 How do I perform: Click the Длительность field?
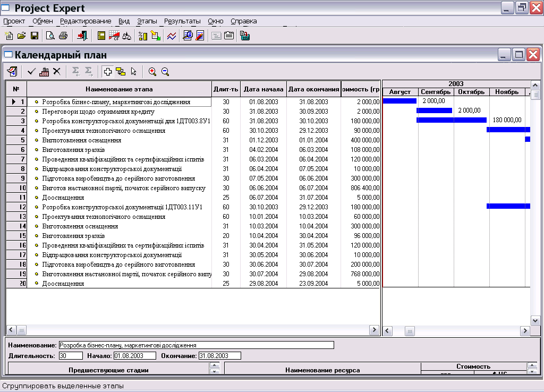71,356
